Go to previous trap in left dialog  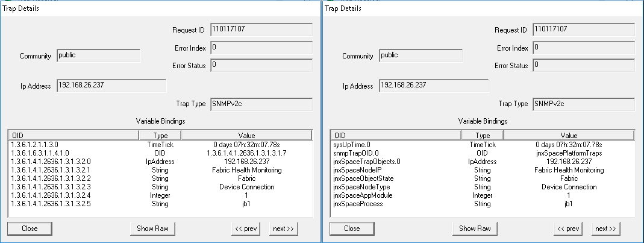pos(246,229)
